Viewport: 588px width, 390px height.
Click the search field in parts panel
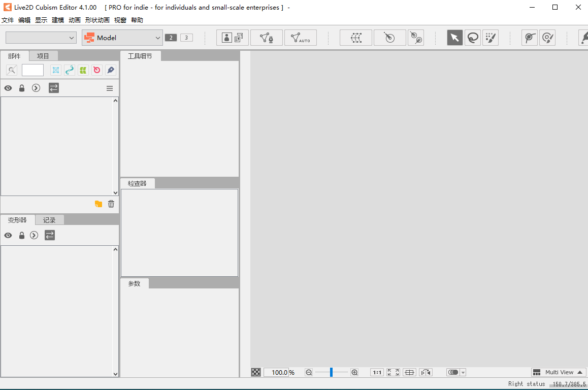pyautogui.click(x=32, y=70)
